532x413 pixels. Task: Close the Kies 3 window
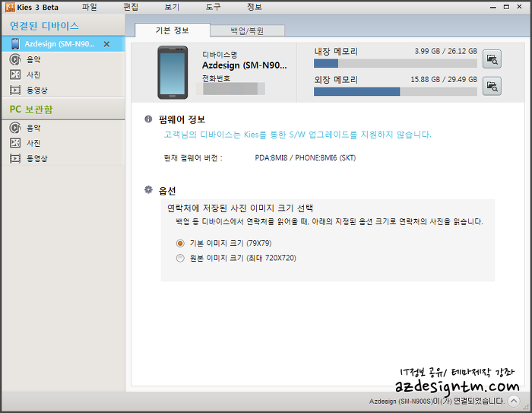519,7
